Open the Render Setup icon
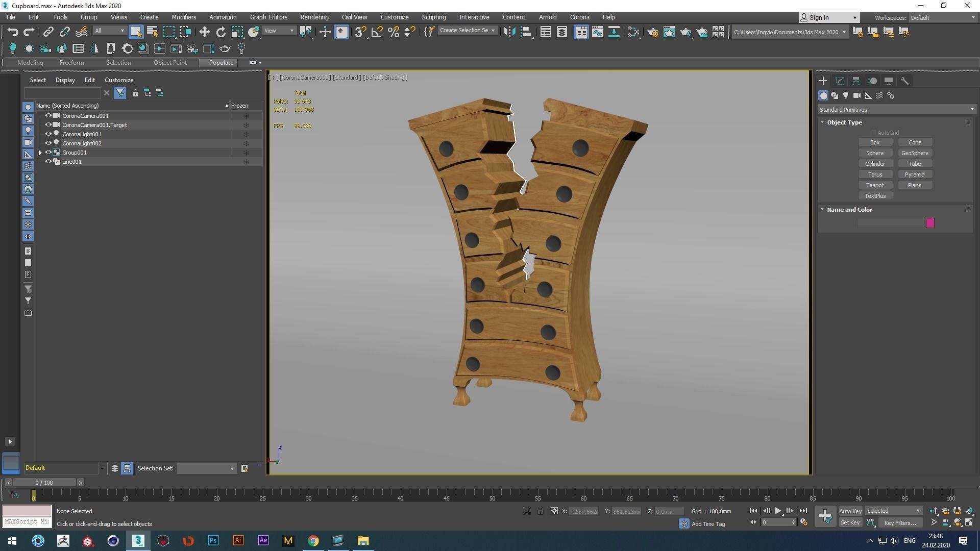Screen dimensions: 980x551 point(653,32)
